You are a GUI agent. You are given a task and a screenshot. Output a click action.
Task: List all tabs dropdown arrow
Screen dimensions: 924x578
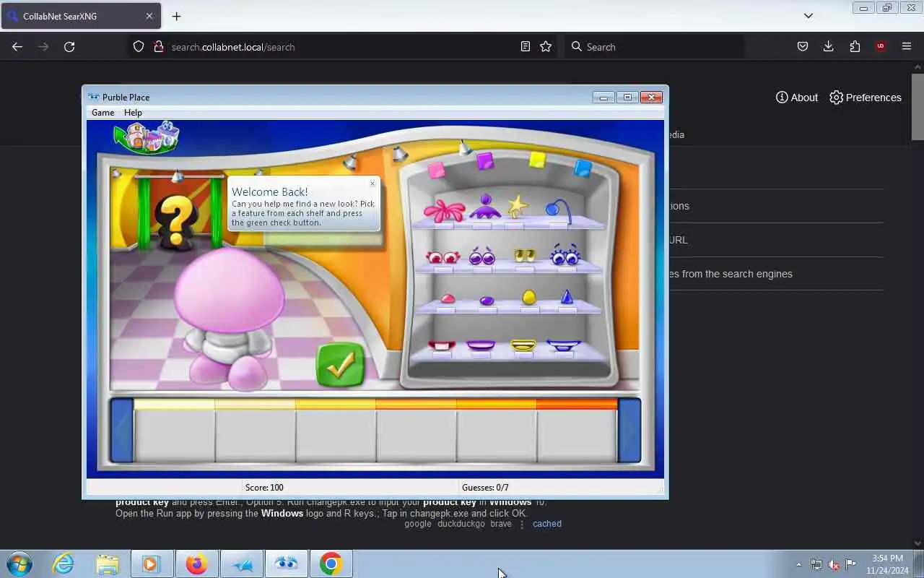pos(808,16)
